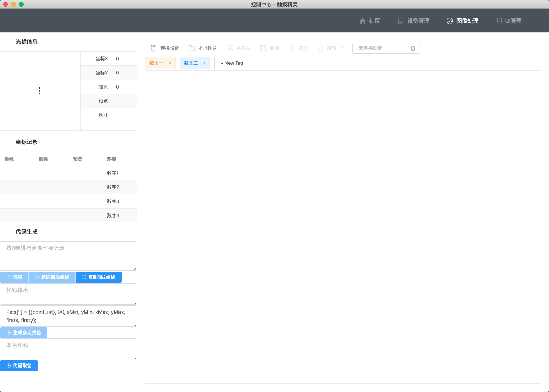The image size is (549, 392).
Task: Go to the 社区 page
Action: (x=370, y=21)
